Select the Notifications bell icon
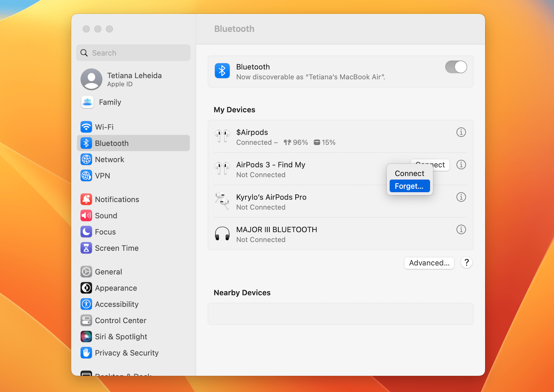The image size is (554, 392). pyautogui.click(x=86, y=199)
